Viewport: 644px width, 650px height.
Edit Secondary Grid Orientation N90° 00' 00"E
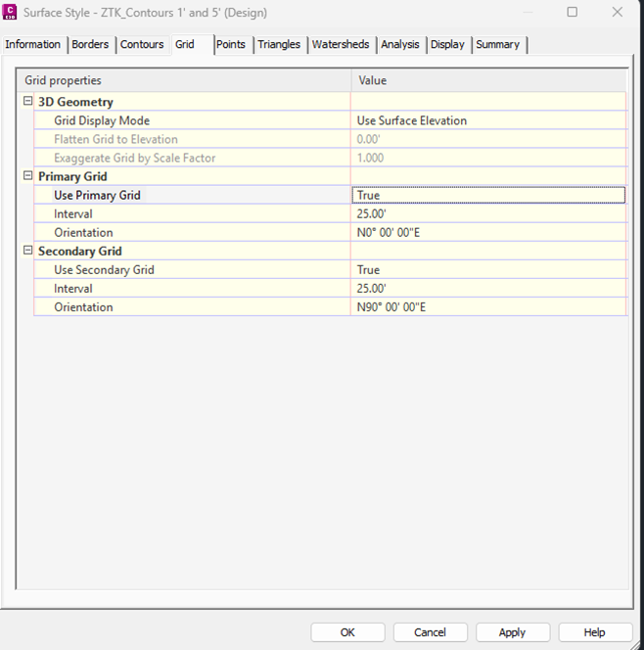pyautogui.click(x=488, y=306)
